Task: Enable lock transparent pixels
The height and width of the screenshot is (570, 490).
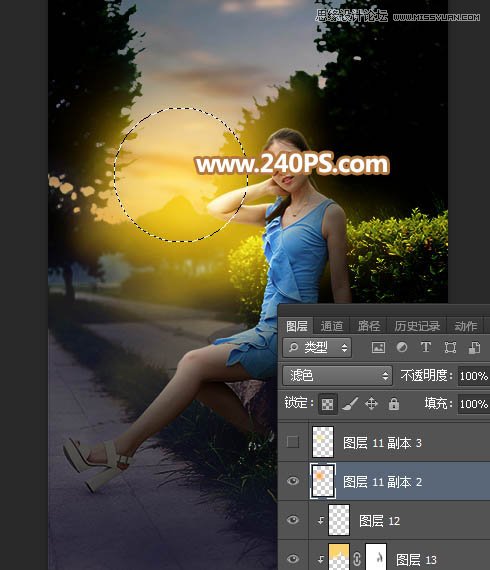Action: [x=328, y=404]
